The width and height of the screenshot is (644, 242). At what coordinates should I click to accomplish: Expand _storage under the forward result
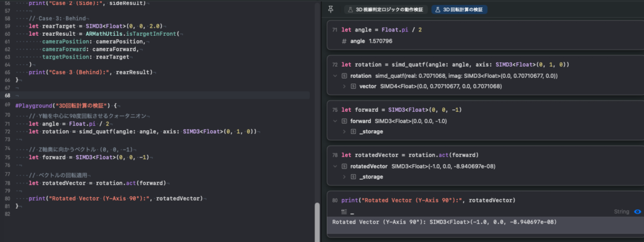[344, 131]
